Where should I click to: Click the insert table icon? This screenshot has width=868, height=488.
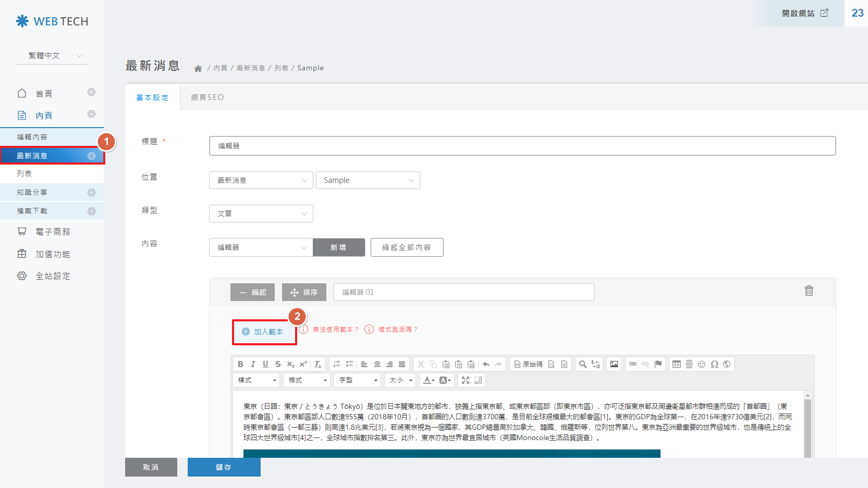coord(676,364)
